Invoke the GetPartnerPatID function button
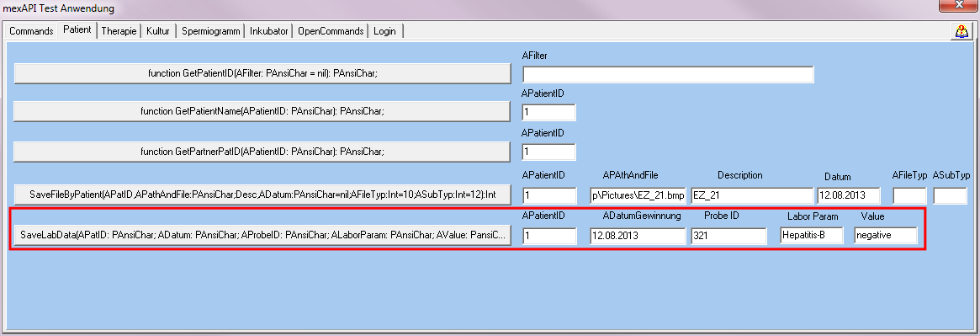 point(262,152)
